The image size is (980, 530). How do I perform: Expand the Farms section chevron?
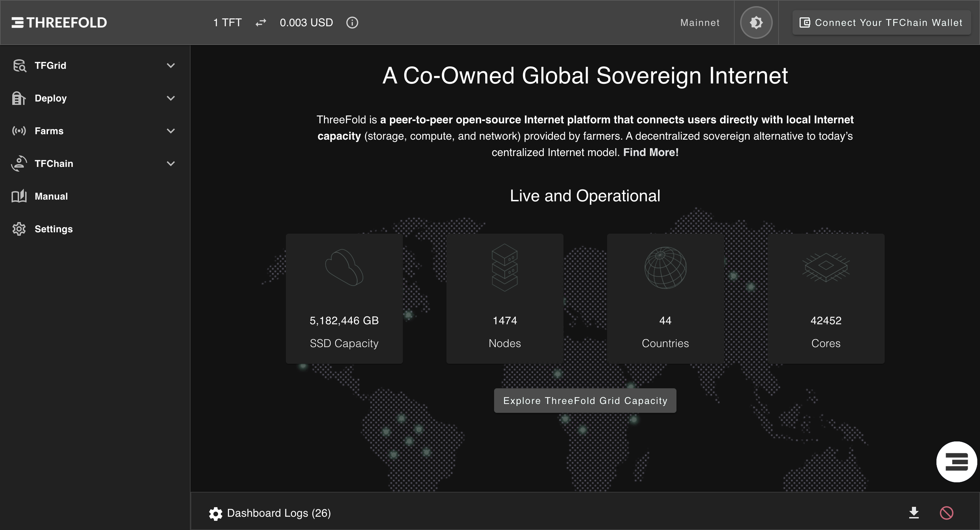(x=171, y=131)
